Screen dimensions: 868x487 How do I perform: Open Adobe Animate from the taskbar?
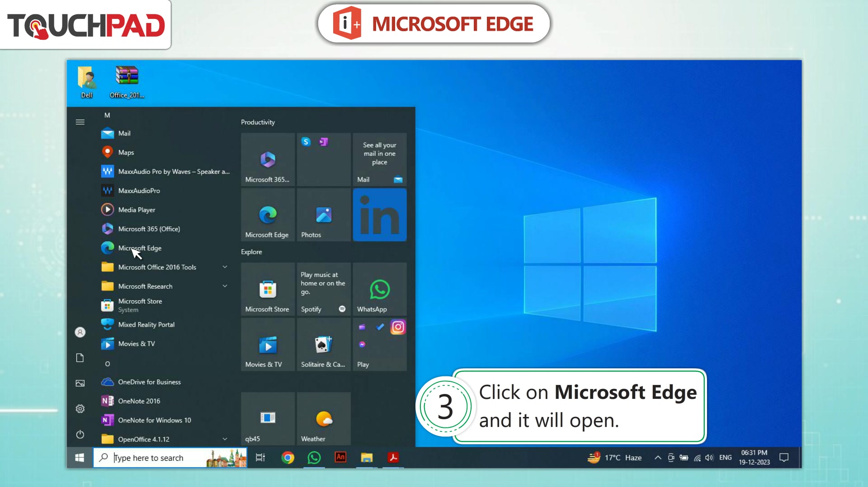pos(340,458)
